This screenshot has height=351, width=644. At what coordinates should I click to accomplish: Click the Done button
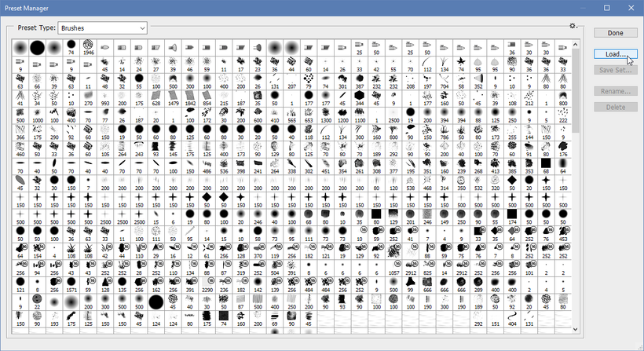point(615,33)
